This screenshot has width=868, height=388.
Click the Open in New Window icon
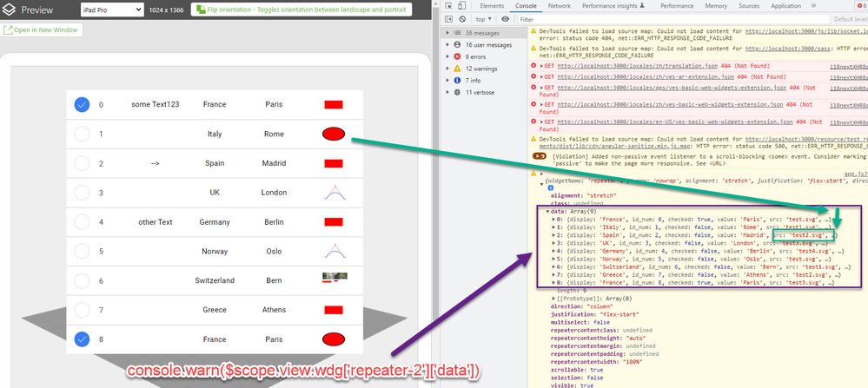click(8, 30)
